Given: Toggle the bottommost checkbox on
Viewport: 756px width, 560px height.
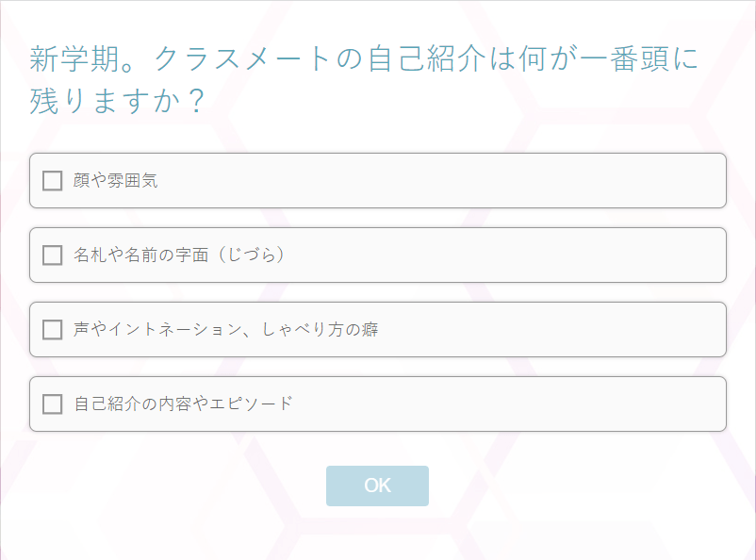Looking at the screenshot, I should tap(52, 404).
